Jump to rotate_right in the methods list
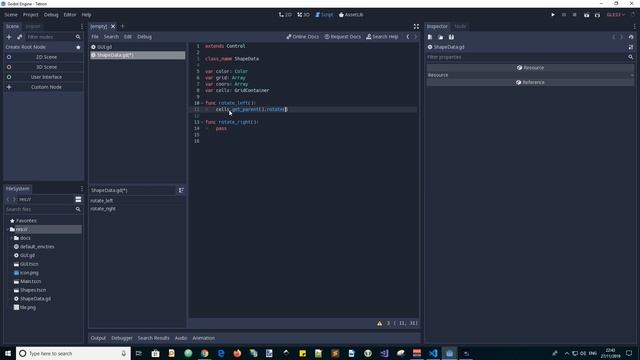 [103, 209]
